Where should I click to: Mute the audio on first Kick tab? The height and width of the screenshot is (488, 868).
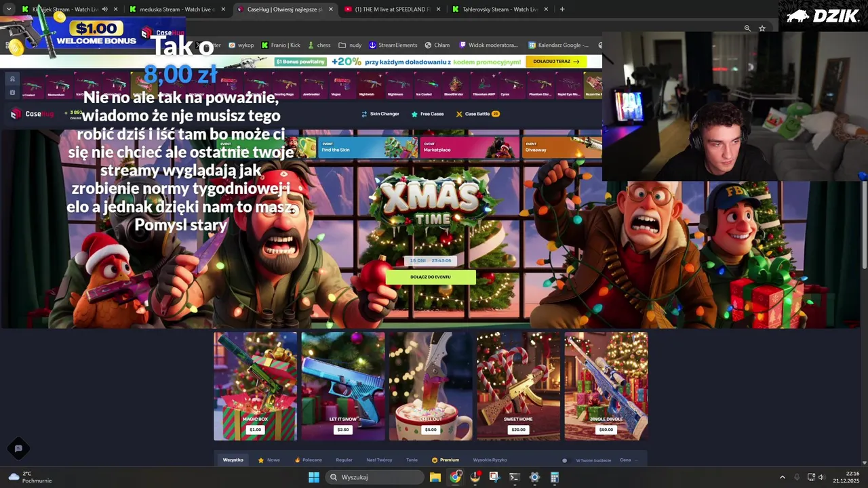click(x=104, y=9)
